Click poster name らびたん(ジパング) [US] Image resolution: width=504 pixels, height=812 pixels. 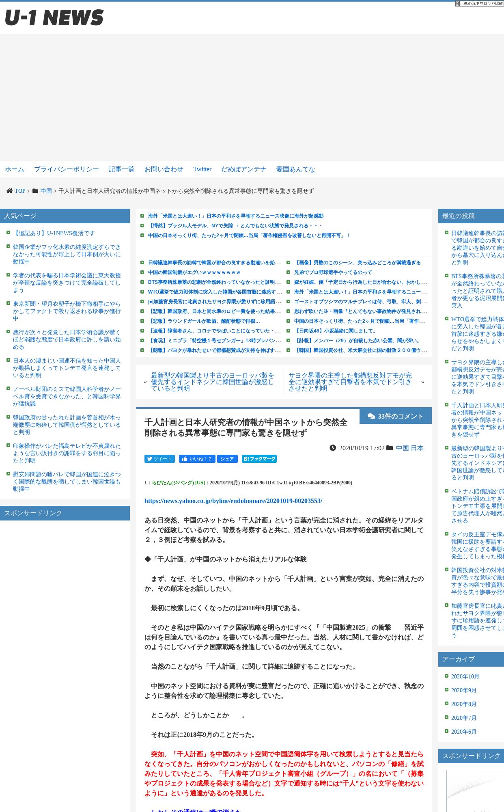179,483
